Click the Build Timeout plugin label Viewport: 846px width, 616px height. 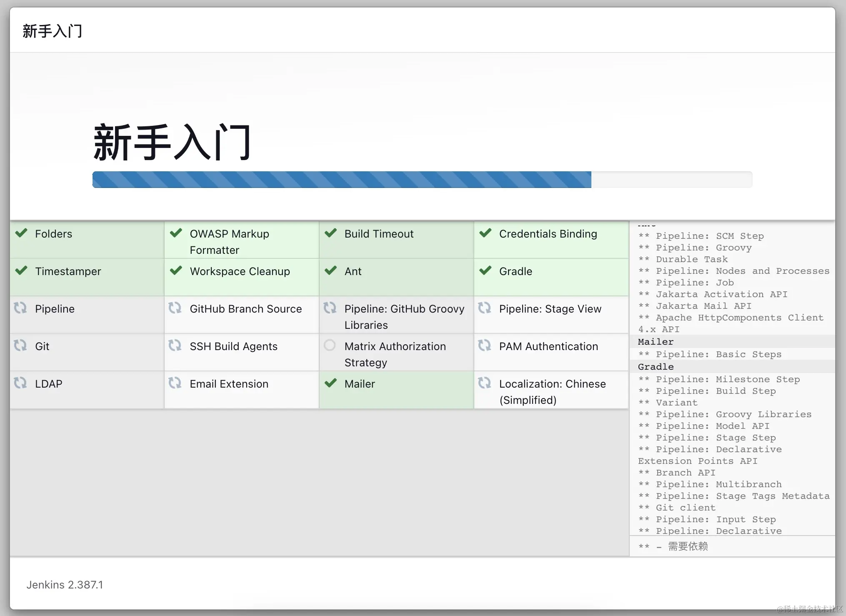[x=379, y=234]
